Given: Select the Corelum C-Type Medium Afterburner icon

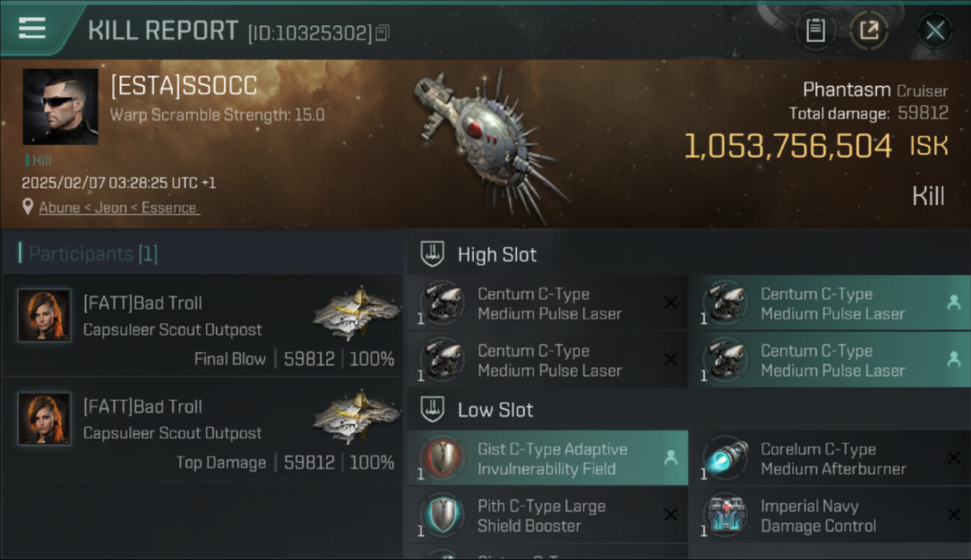Looking at the screenshot, I should coord(725,458).
